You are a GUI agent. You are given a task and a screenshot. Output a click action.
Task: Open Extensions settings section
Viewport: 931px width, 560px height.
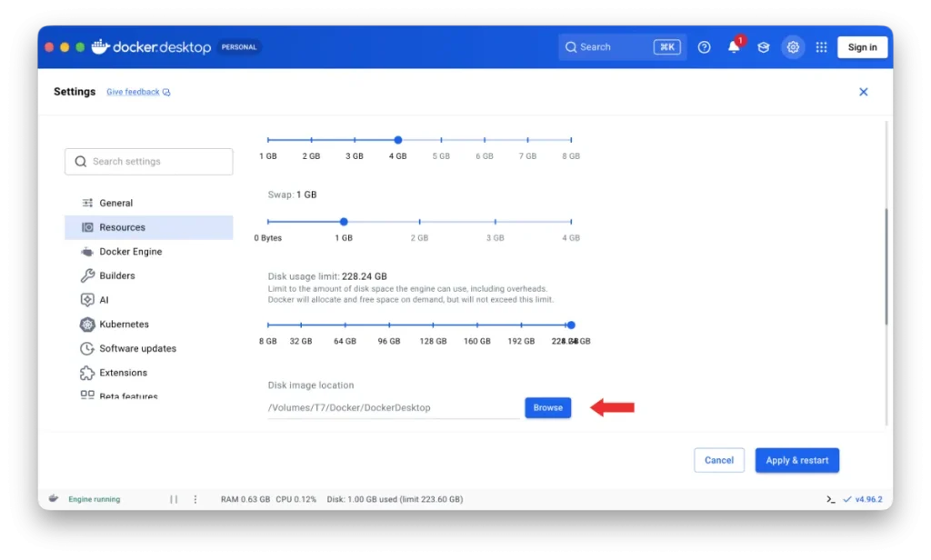[148, 373]
